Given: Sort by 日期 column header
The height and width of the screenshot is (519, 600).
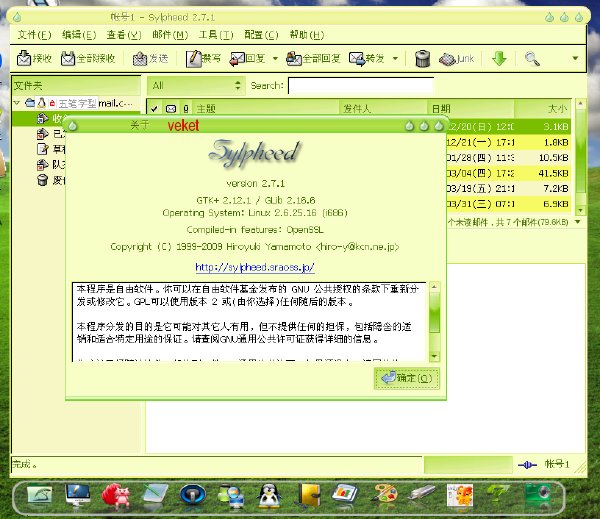Looking at the screenshot, I should tap(471, 109).
